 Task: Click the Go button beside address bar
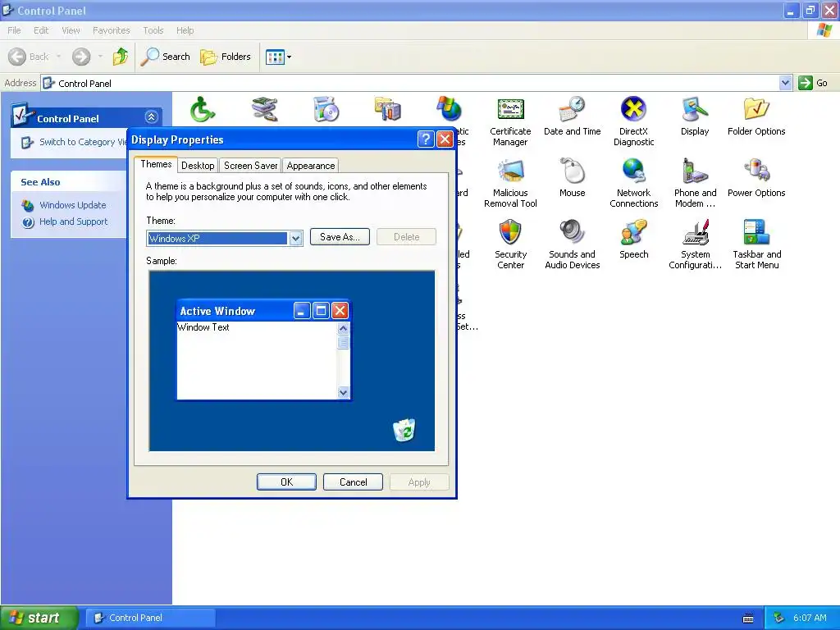click(x=813, y=83)
